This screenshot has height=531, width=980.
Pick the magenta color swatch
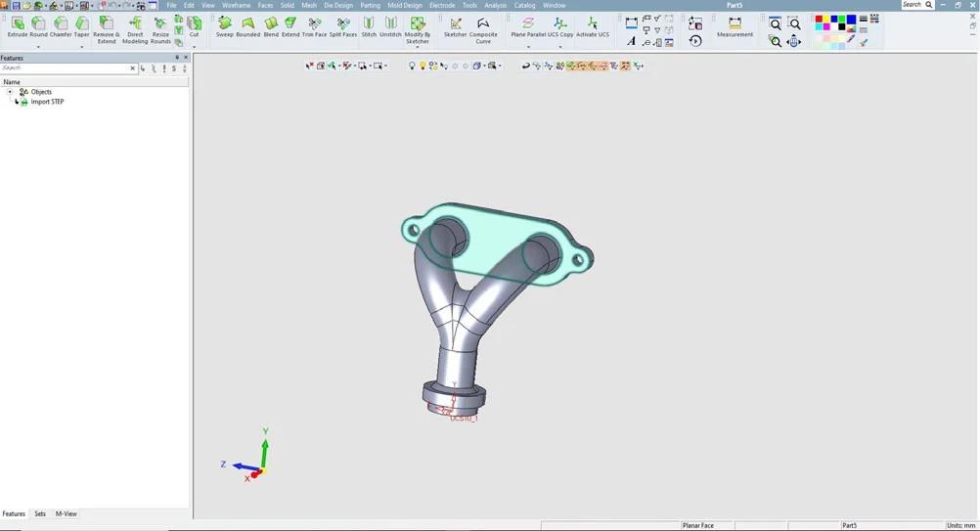pos(826,26)
